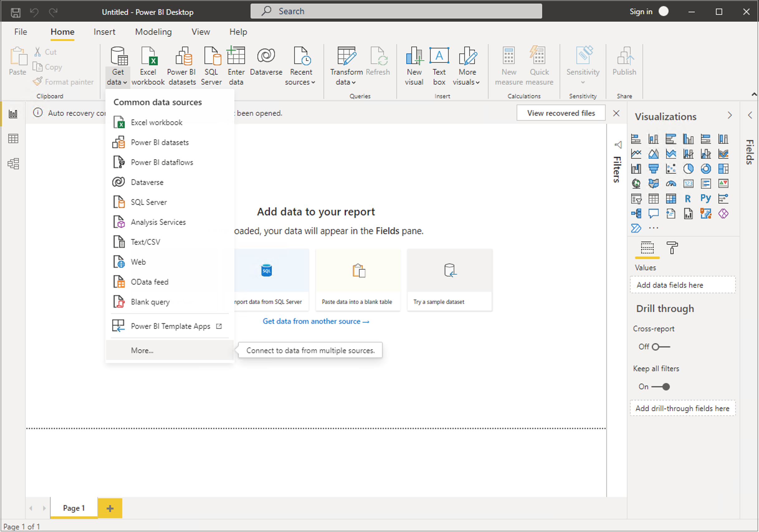The width and height of the screenshot is (759, 532).
Task: Click More data sources option
Action: (x=142, y=350)
